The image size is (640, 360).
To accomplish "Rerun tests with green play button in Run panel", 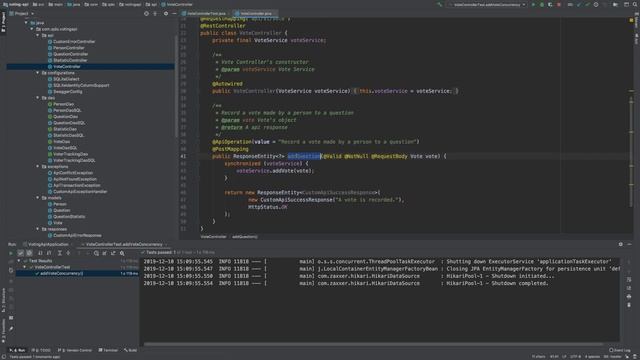I will coord(11,253).
